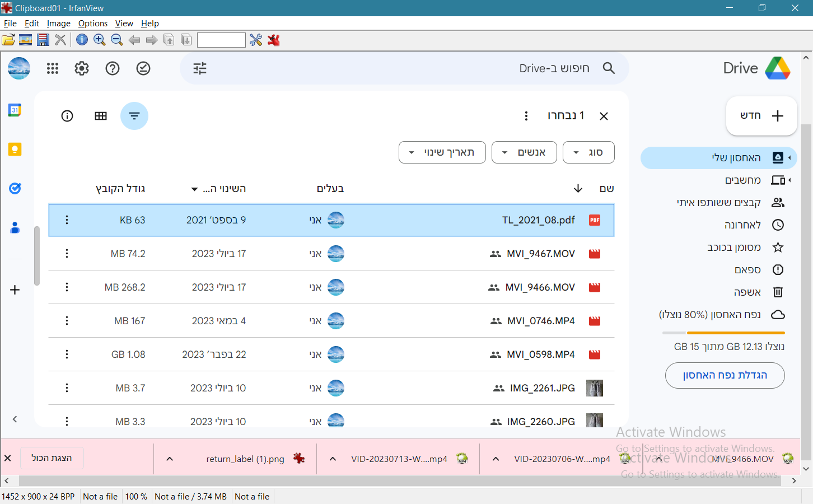Open the view details info icon
This screenshot has width=813, height=504.
click(67, 116)
